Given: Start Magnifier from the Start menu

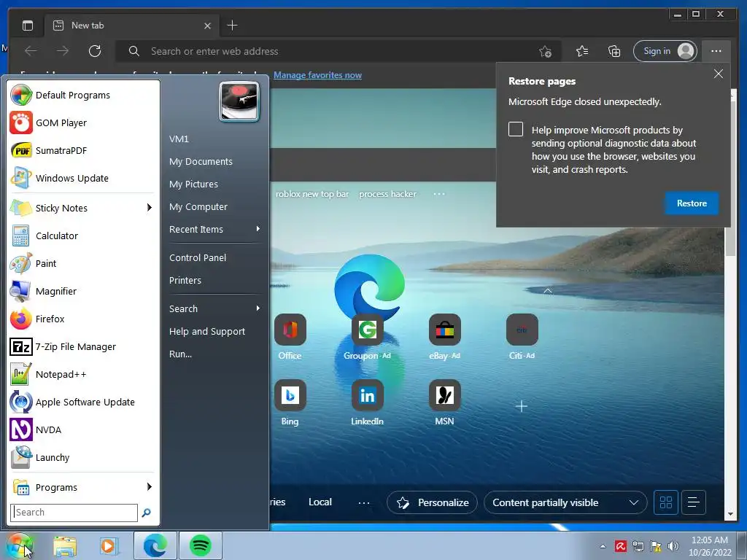Looking at the screenshot, I should pos(82,291).
